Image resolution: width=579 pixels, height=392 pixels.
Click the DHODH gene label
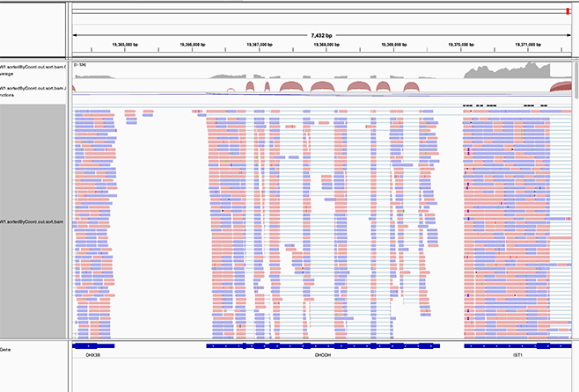pos(323,356)
